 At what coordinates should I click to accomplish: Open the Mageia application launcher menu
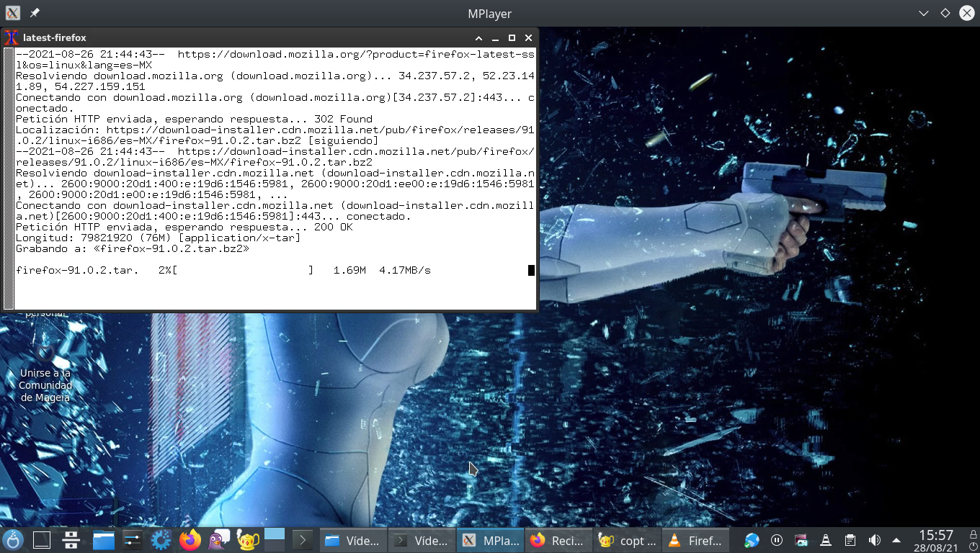[x=13, y=540]
